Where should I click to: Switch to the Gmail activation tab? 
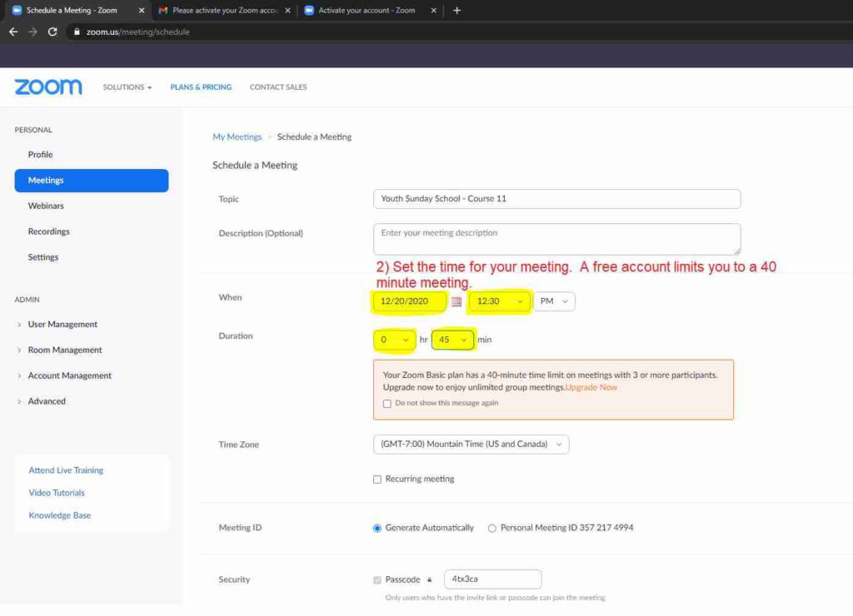(x=224, y=10)
